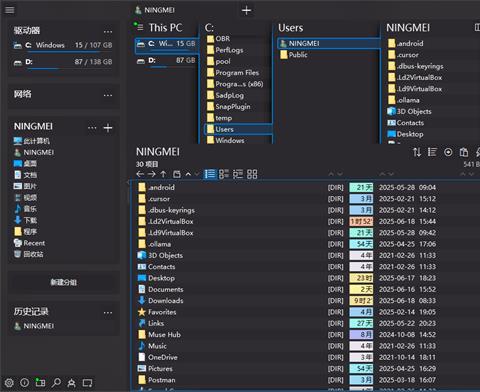
Task: Click the clipboard paste icon in pane header
Action: (464, 152)
